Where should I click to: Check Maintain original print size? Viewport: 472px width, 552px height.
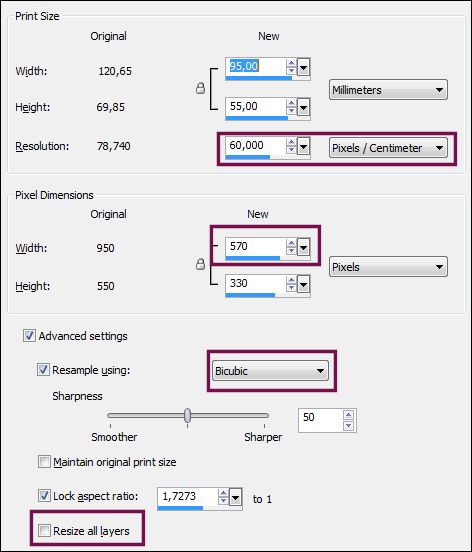44,461
